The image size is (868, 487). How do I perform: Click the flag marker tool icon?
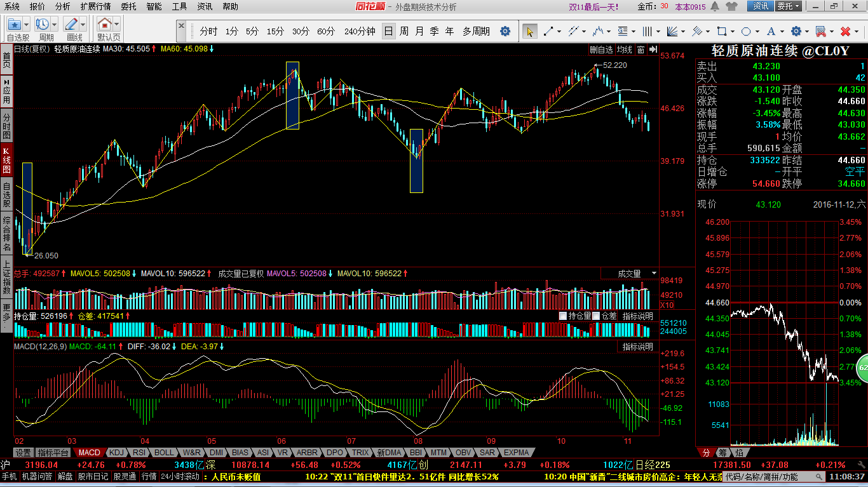click(x=820, y=31)
